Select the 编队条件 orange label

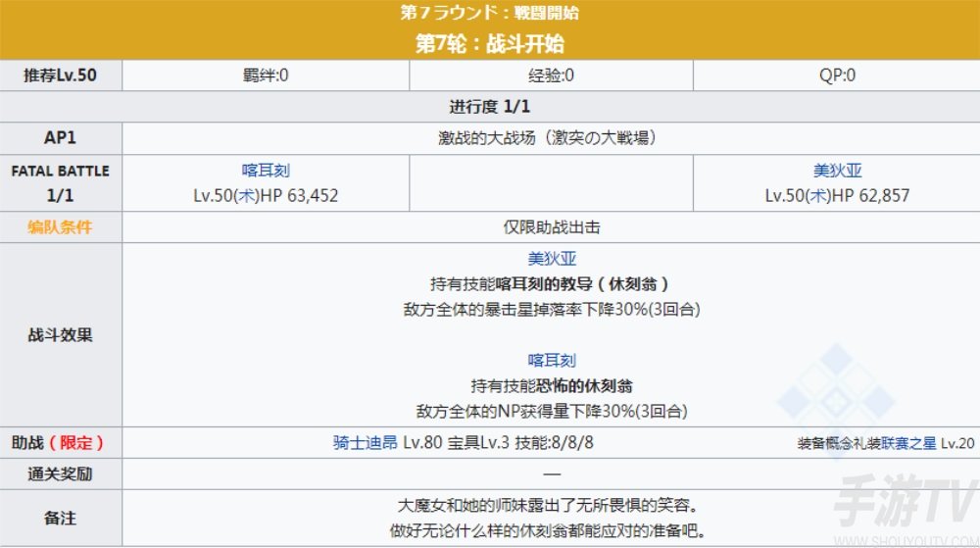tap(60, 226)
